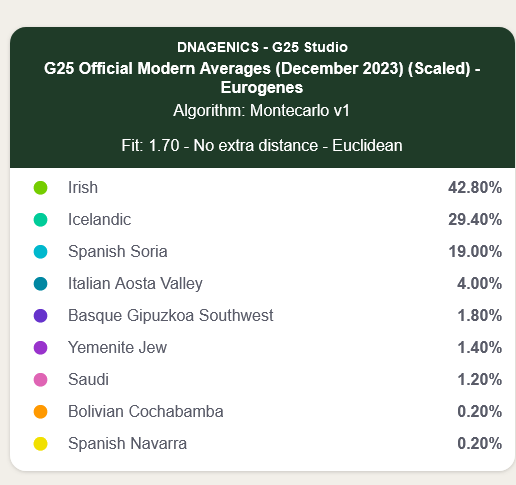
Task: Click the indigo Basque Gipuzkoa Southwest dot
Action: pos(40,316)
